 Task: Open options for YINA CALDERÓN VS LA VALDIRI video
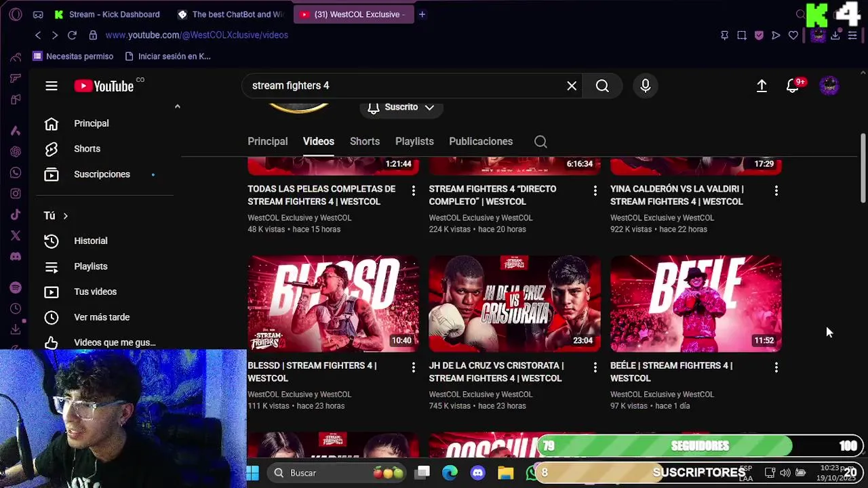tap(776, 191)
